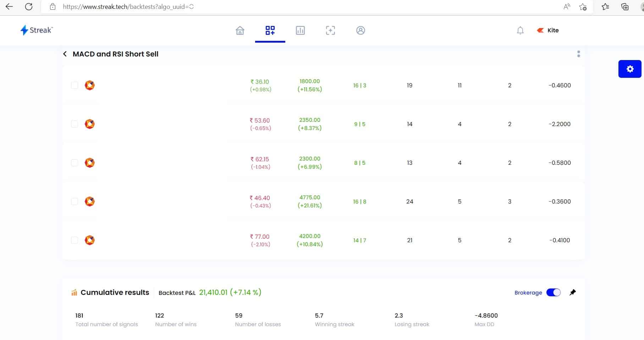Viewport: 644px width, 340px height.
Task: Open the Profile account icon
Action: coord(360,31)
